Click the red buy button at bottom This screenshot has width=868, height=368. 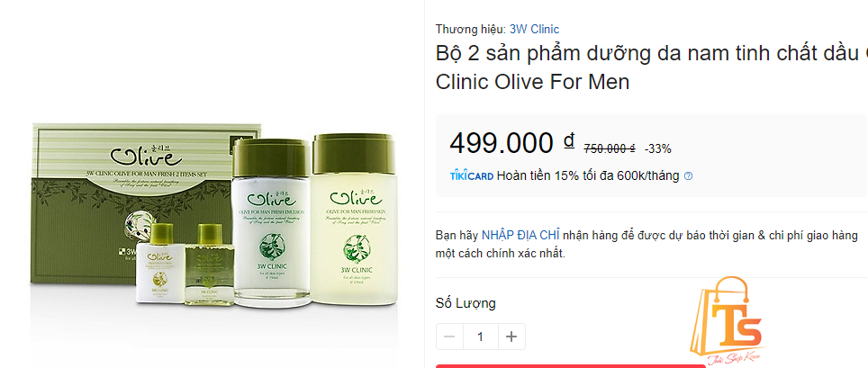[x=570, y=366]
